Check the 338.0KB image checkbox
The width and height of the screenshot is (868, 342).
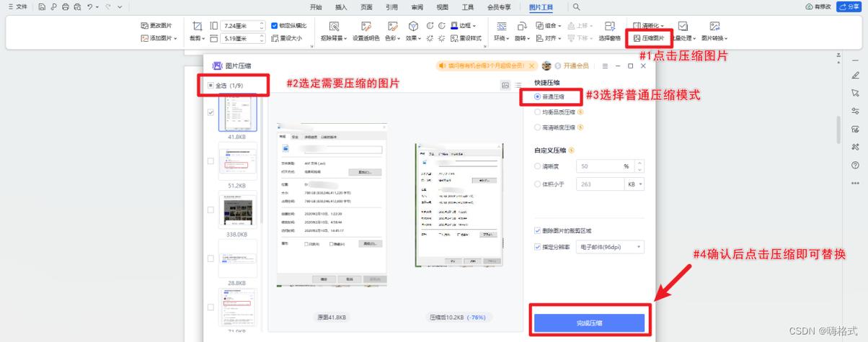pyautogui.click(x=211, y=210)
